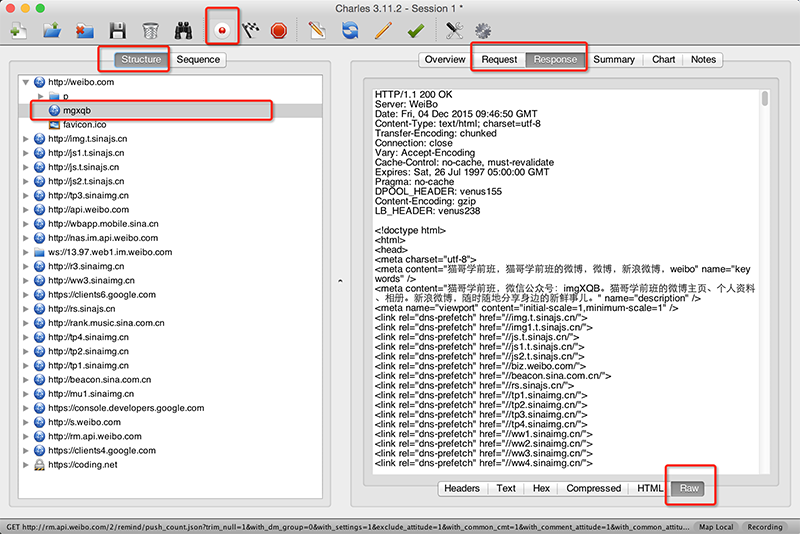Screen dimensions: 800x534
Task: Click the Save session floppy disk icon
Action: click(117, 31)
